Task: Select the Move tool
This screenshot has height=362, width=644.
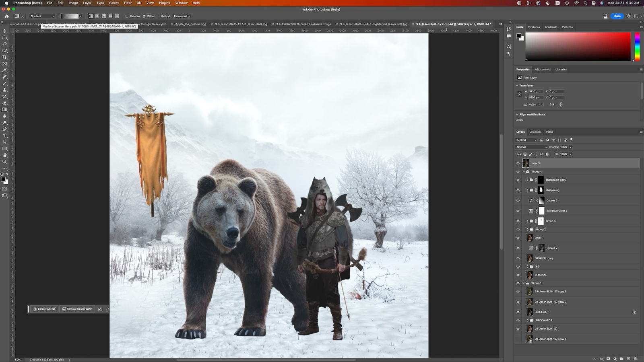Action: [x=5, y=31]
